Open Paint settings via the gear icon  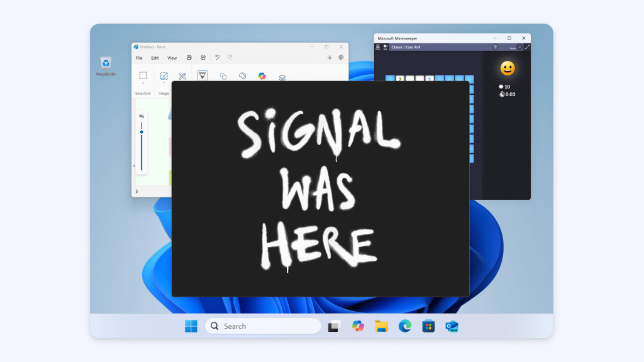340,58
